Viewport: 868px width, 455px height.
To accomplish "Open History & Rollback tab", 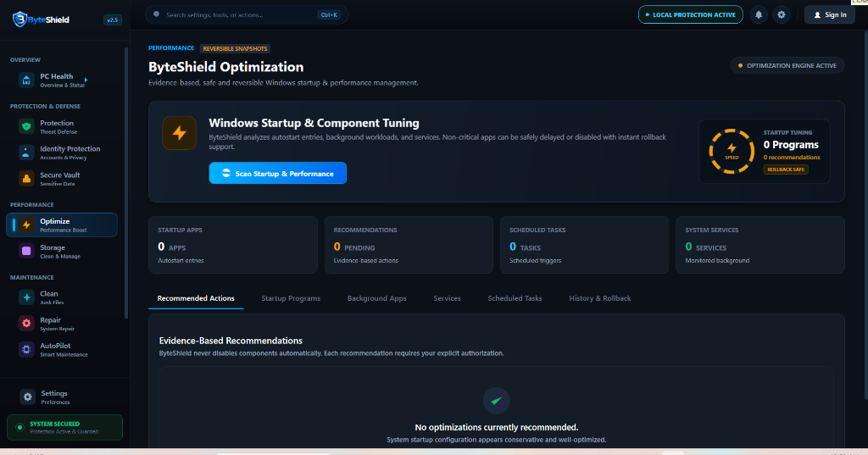I will click(x=600, y=298).
